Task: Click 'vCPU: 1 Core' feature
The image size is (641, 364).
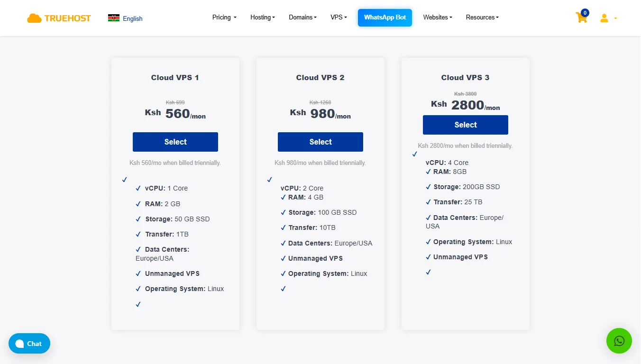Action: tap(166, 188)
